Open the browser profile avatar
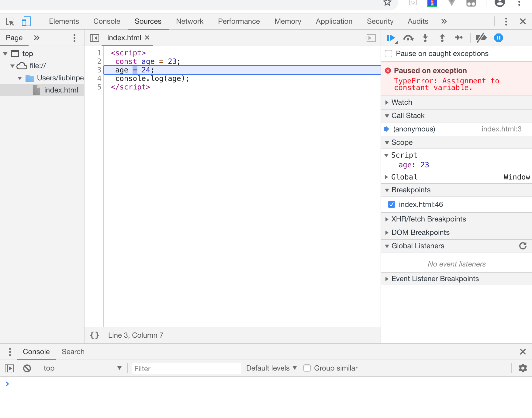The width and height of the screenshot is (532, 418). coord(500,2)
